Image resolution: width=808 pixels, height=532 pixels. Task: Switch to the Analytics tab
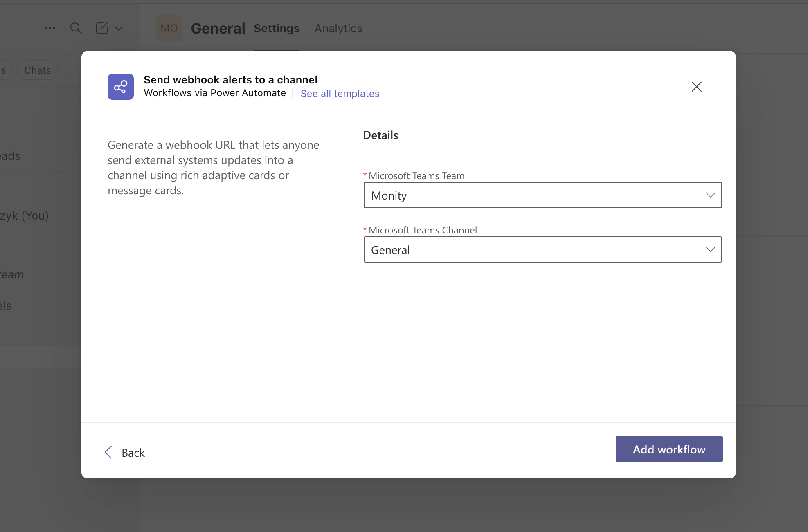pos(338,28)
